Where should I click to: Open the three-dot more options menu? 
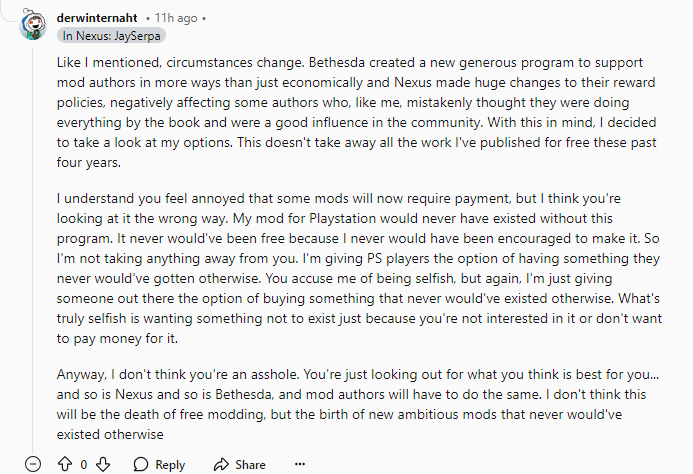coord(300,464)
